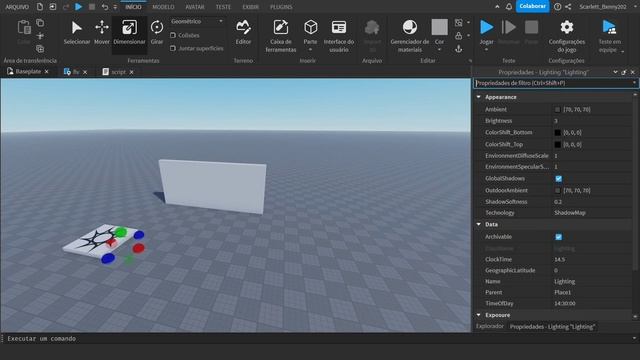640x360 pixels.
Task: Collapse the Appearance section
Action: (x=479, y=97)
